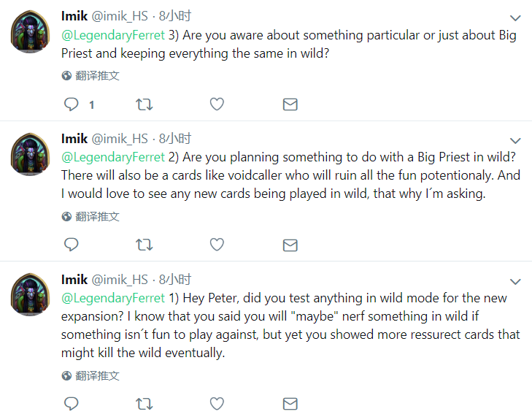Reply to the first tweet about Big Priest

tap(72, 104)
